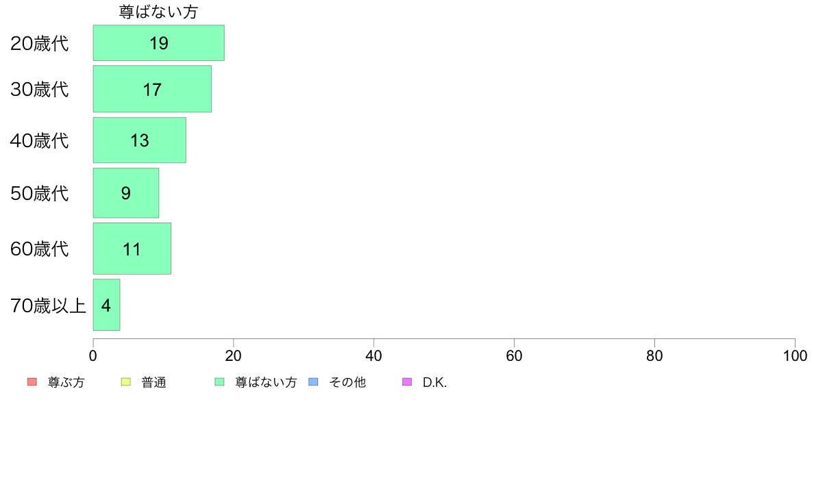Select the 40歳代 bar showing 13
The width and height of the screenshot is (814, 504).
click(140, 140)
